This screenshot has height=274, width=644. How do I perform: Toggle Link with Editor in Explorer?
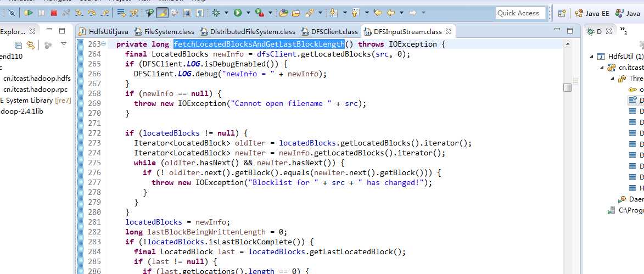coord(30,45)
